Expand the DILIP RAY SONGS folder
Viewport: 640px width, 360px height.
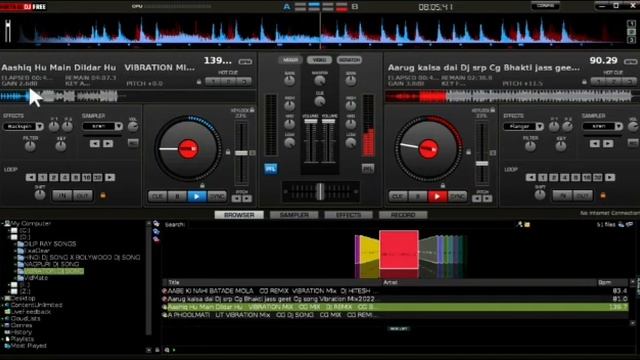[16, 244]
